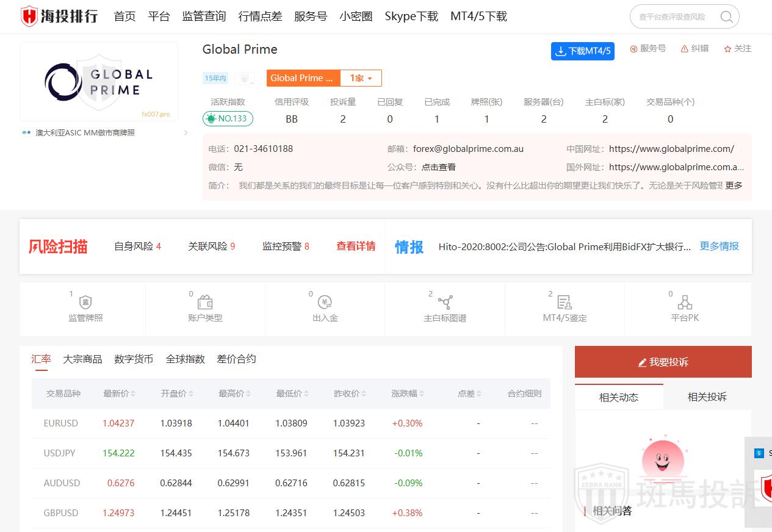Open the 监管牌照 license icon
This screenshot has height=532, width=772.
pos(85,303)
